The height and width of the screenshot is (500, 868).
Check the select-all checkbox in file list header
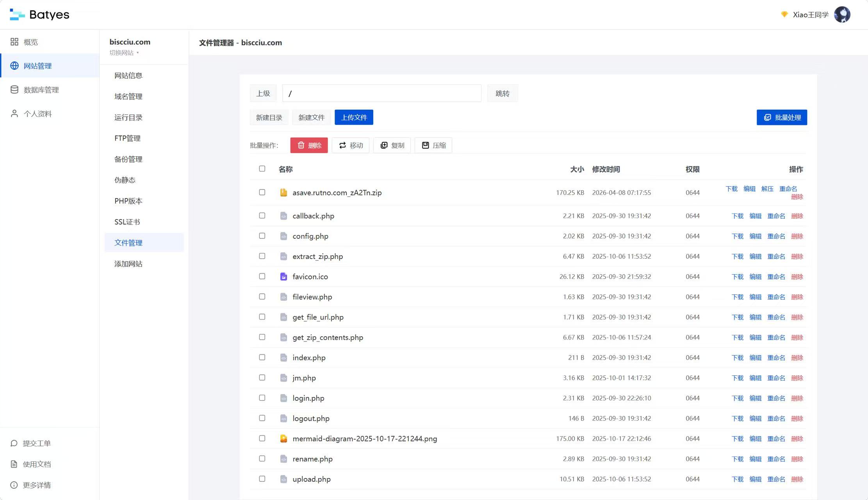tap(262, 169)
